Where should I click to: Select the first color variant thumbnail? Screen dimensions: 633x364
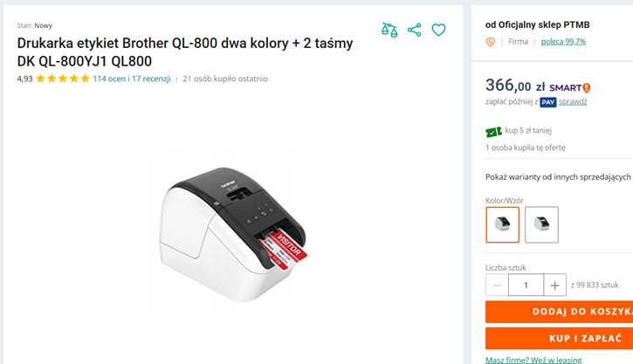click(x=502, y=224)
